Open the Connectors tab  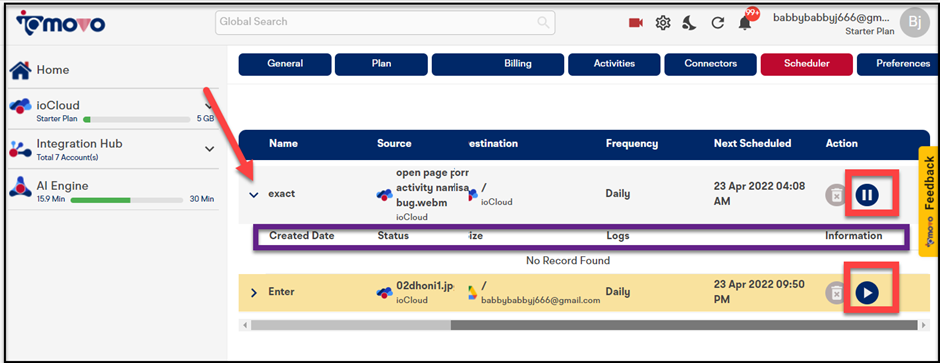click(x=710, y=64)
